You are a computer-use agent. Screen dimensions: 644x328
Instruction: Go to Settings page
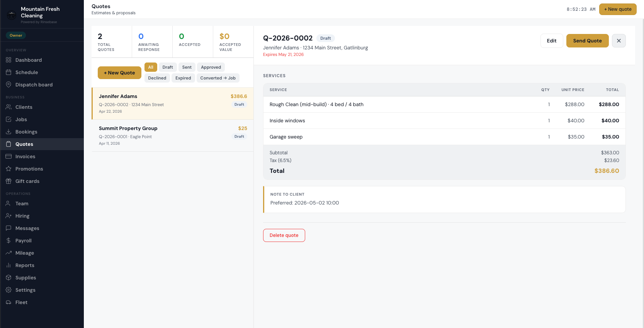pos(42,290)
